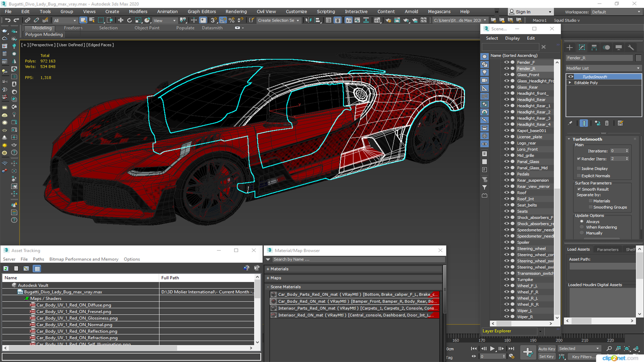Open the Key Filters button
This screenshot has height=362, width=644.
[x=583, y=357]
